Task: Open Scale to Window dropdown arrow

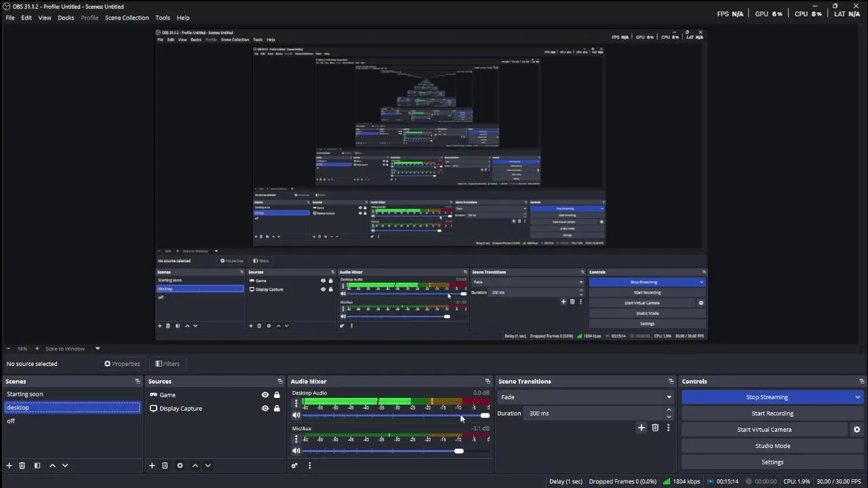Action: pyautogui.click(x=98, y=348)
